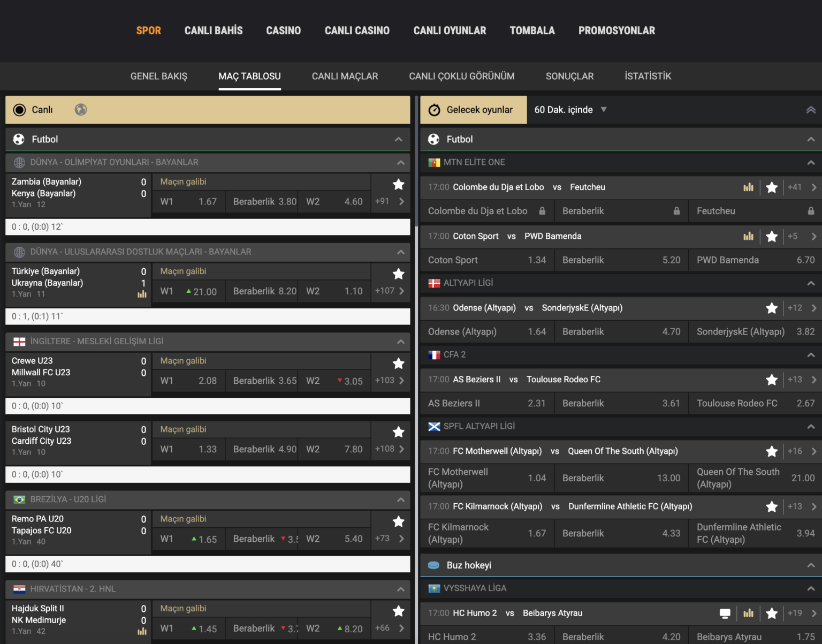Collapse Brezilya U20 Ligi section

401,499
